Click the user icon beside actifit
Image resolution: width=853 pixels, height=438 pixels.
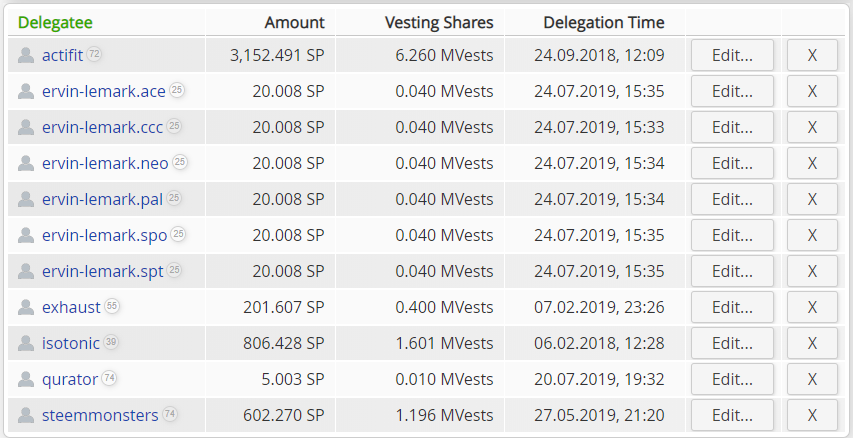coord(26,55)
